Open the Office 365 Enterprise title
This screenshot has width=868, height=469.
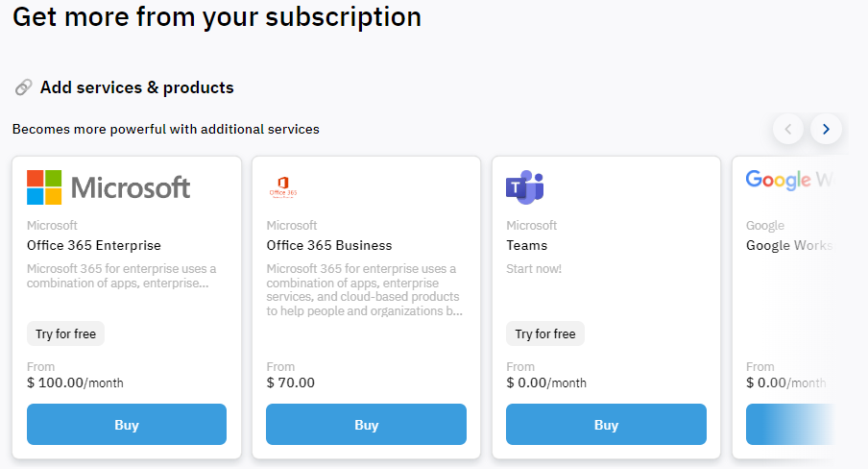click(94, 246)
